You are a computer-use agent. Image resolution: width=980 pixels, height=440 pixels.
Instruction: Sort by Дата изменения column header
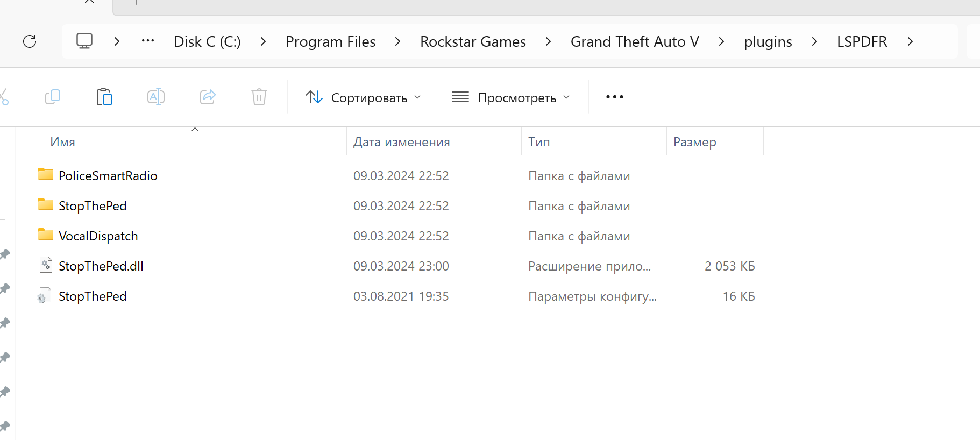point(401,142)
